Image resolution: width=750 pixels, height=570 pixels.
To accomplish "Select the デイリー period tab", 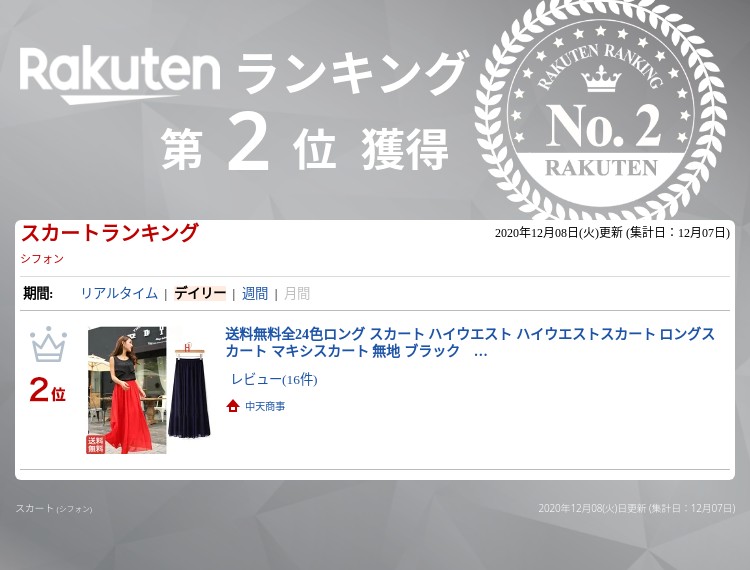I will (x=200, y=293).
